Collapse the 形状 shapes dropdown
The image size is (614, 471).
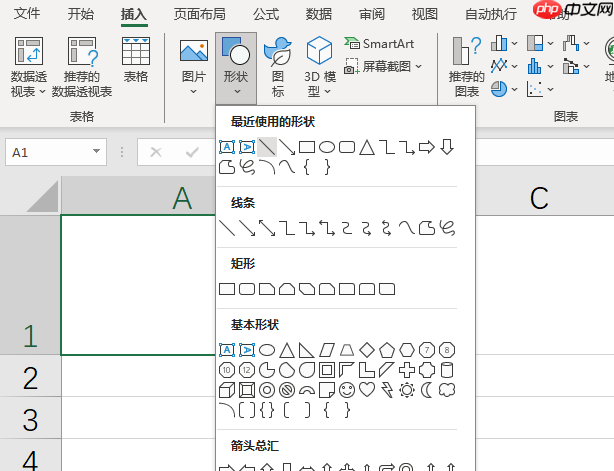click(236, 68)
